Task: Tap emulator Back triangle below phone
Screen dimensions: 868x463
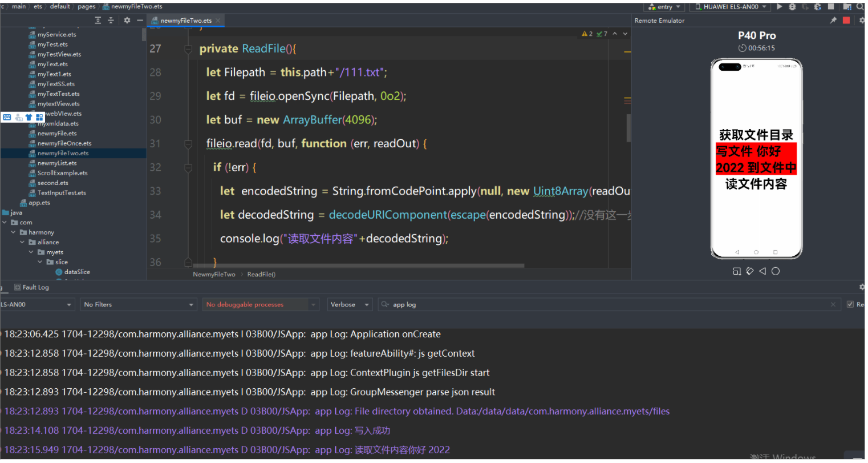Action: [762, 271]
